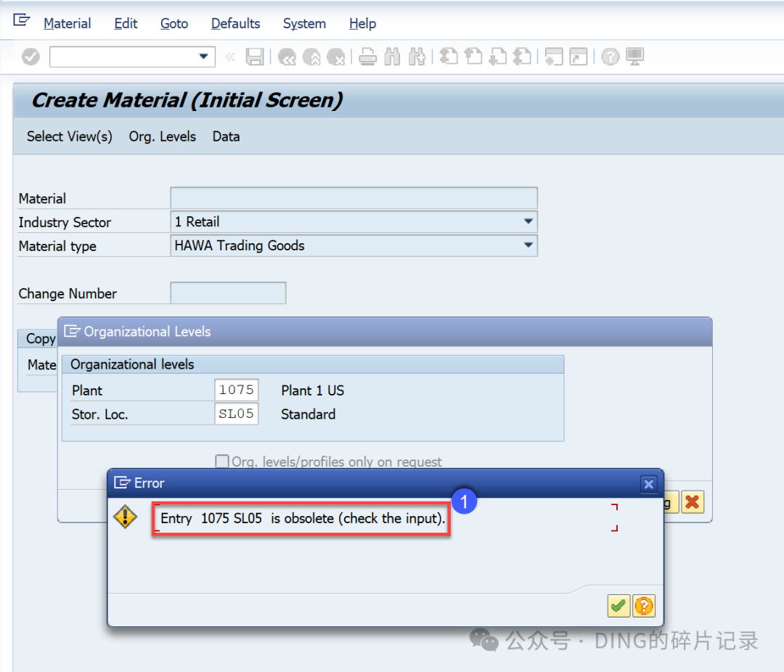Click the Find binoculars icon
Screen dimensions: 784x672
(393, 57)
